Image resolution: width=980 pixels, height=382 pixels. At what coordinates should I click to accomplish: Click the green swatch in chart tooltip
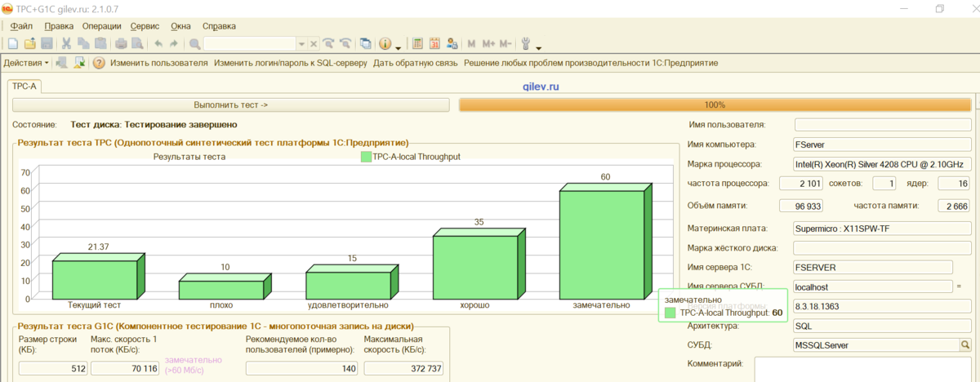click(x=670, y=313)
